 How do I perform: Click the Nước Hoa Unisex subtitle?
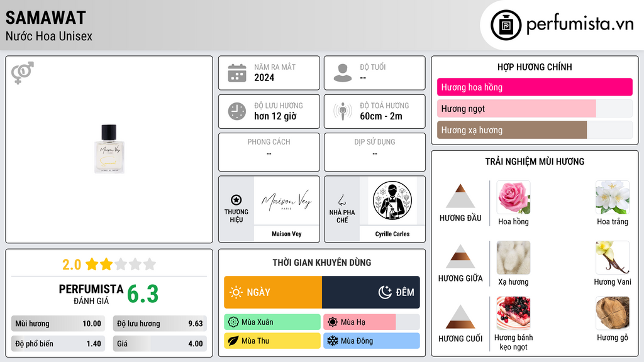coord(49,36)
